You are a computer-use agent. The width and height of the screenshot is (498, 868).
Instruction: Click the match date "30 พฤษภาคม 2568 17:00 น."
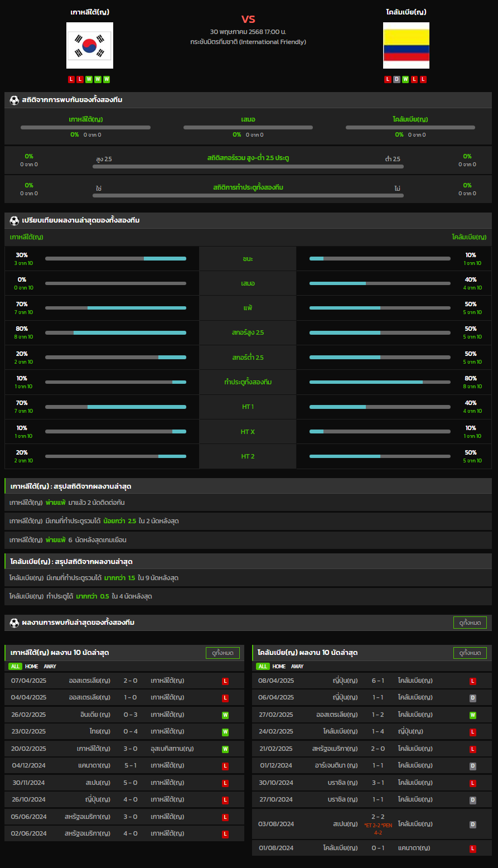pos(248,32)
